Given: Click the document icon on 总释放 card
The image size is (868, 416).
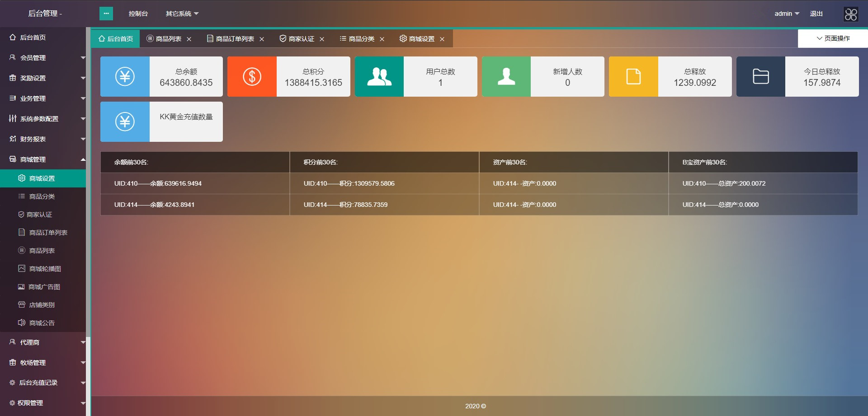Looking at the screenshot, I should [633, 77].
